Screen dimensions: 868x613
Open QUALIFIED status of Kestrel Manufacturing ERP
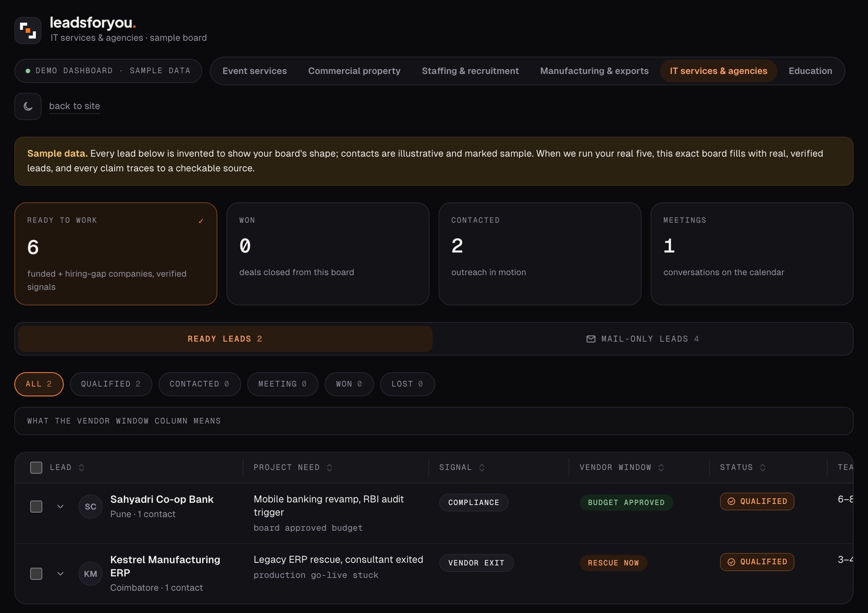click(x=757, y=562)
